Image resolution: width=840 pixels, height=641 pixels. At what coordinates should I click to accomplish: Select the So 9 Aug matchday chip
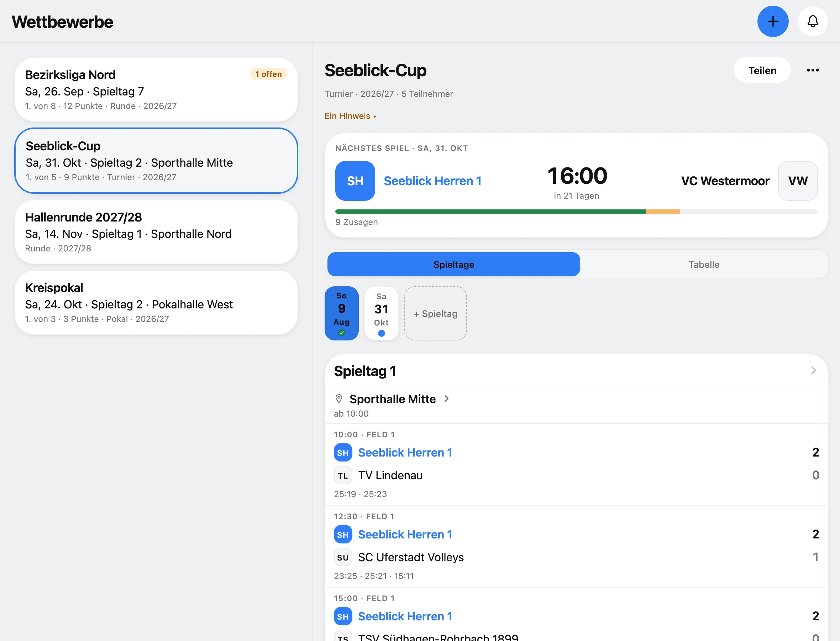pos(341,313)
